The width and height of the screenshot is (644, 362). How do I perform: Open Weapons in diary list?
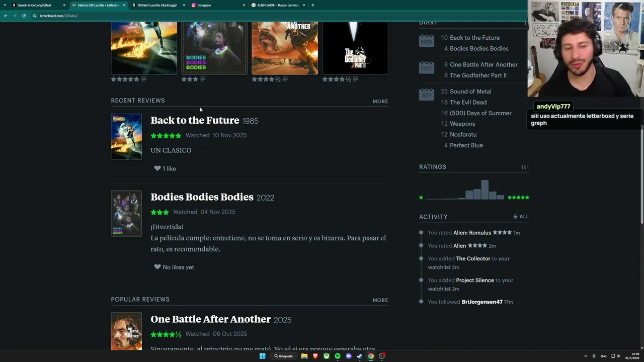pos(462,124)
